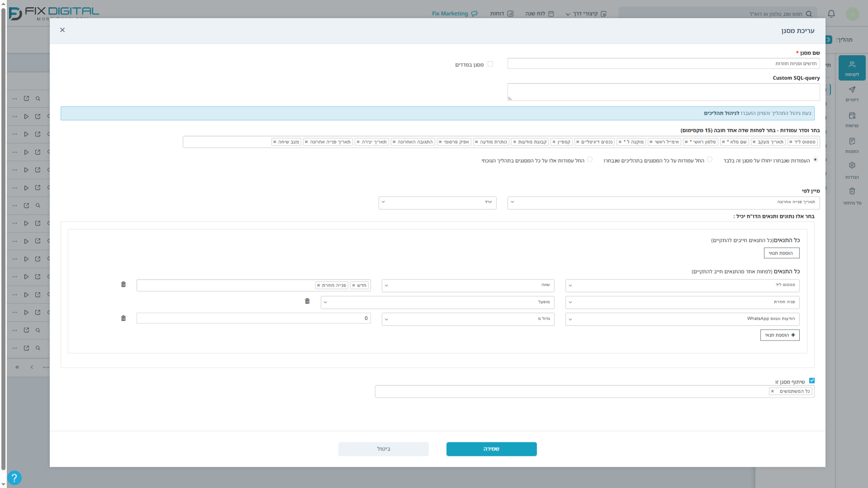Toggle the מסנן במדדים checkbox
Image resolution: width=868 pixels, height=488 pixels.
(490, 64)
